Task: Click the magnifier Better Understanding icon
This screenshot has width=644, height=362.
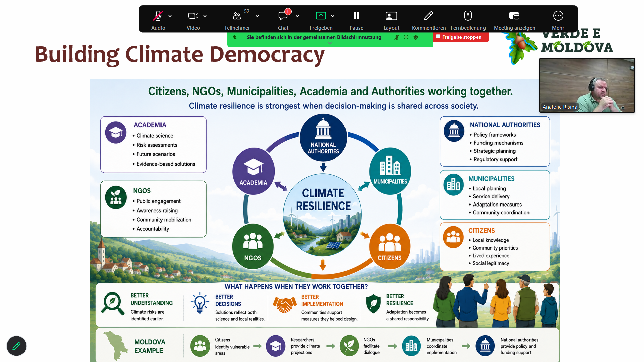Action: point(112,303)
